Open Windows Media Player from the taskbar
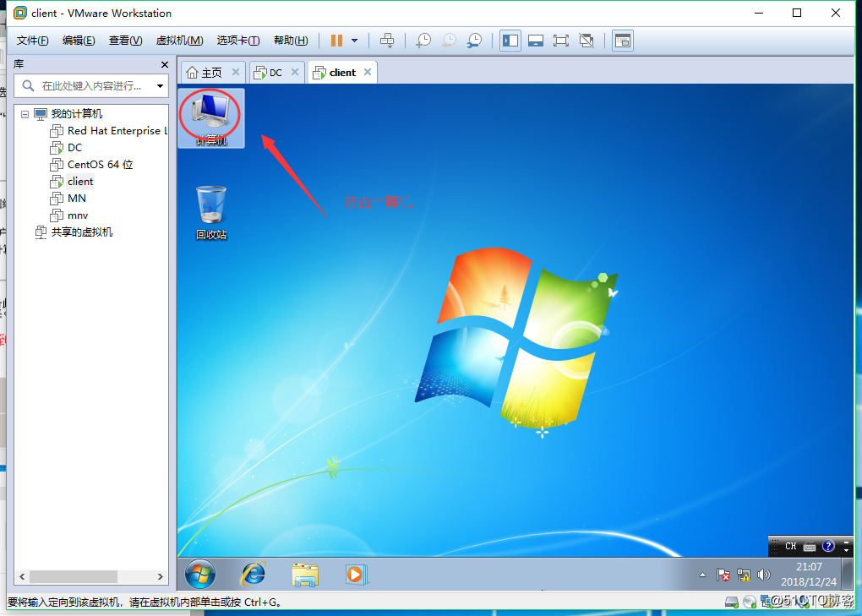This screenshot has width=862, height=616. [357, 575]
